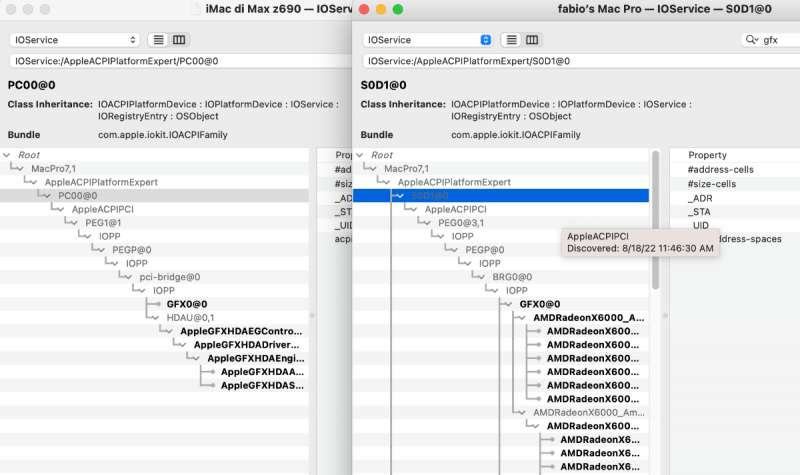Select AppleACPIPlatformExpert in fabio's Mac Pro tree
This screenshot has width=800, height=475.
(454, 182)
